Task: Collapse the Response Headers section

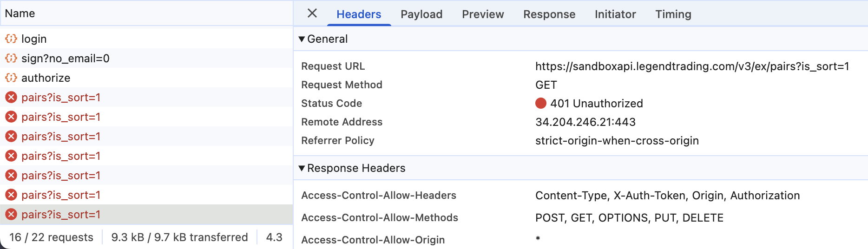Action: 302,168
